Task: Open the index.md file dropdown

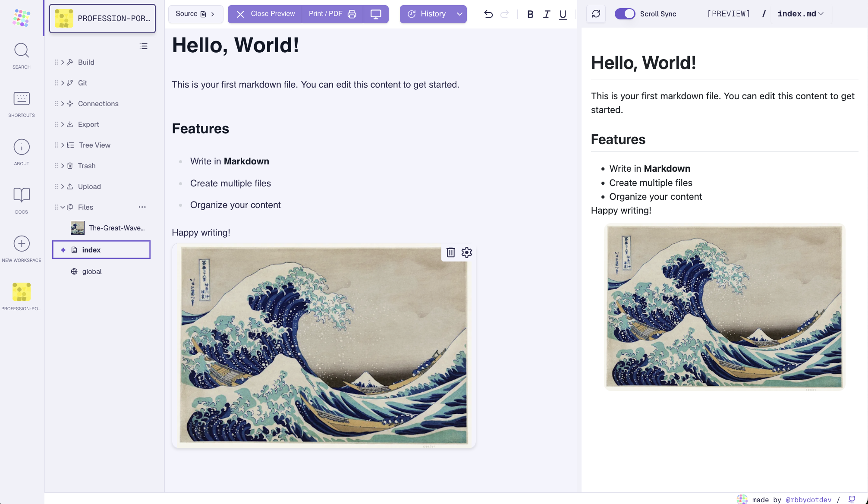Action: [800, 13]
